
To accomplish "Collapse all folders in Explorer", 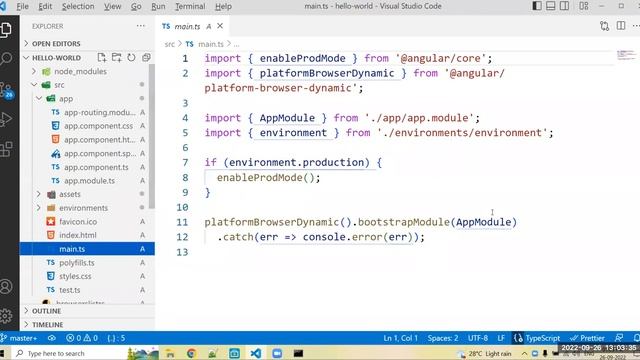I will 146,58.
